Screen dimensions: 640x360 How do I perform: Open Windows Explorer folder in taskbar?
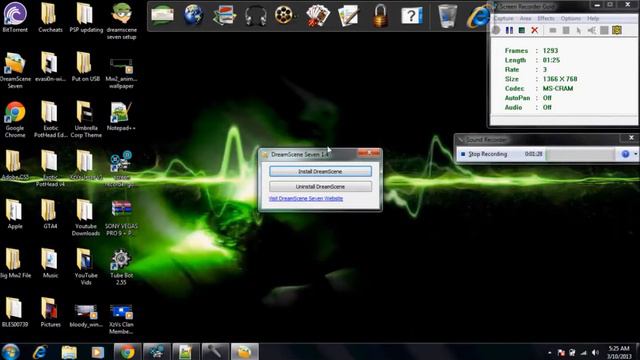pos(69,352)
